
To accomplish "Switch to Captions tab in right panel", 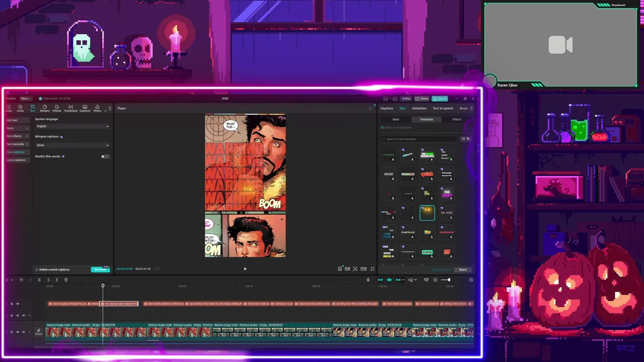I will 387,108.
